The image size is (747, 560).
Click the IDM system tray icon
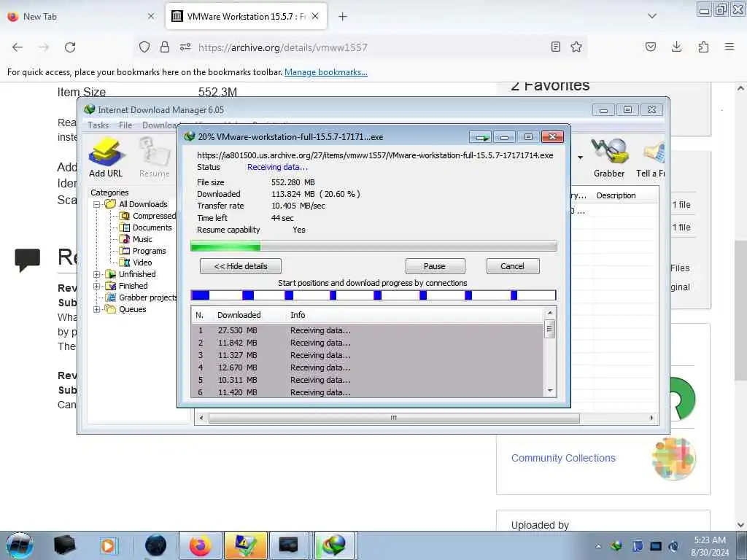(617, 546)
